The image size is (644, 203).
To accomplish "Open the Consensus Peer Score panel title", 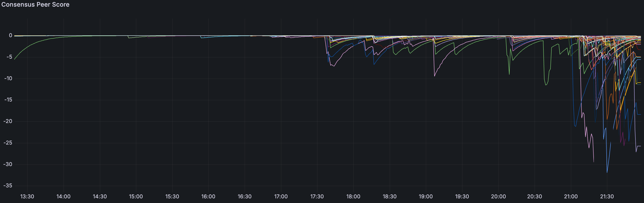I will pyautogui.click(x=36, y=5).
